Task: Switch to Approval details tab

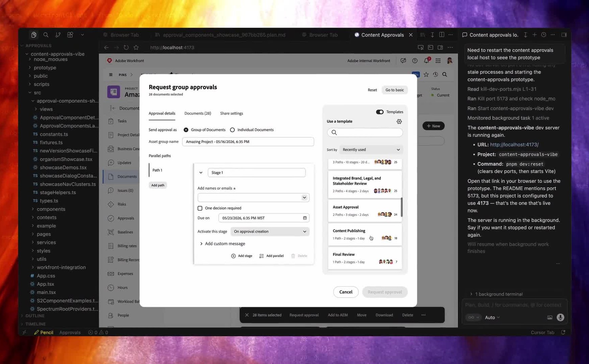Action: click(x=162, y=113)
